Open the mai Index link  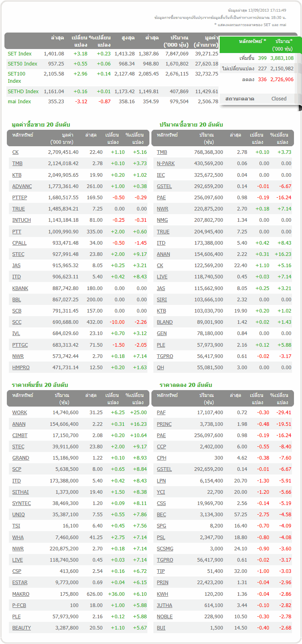click(x=19, y=102)
